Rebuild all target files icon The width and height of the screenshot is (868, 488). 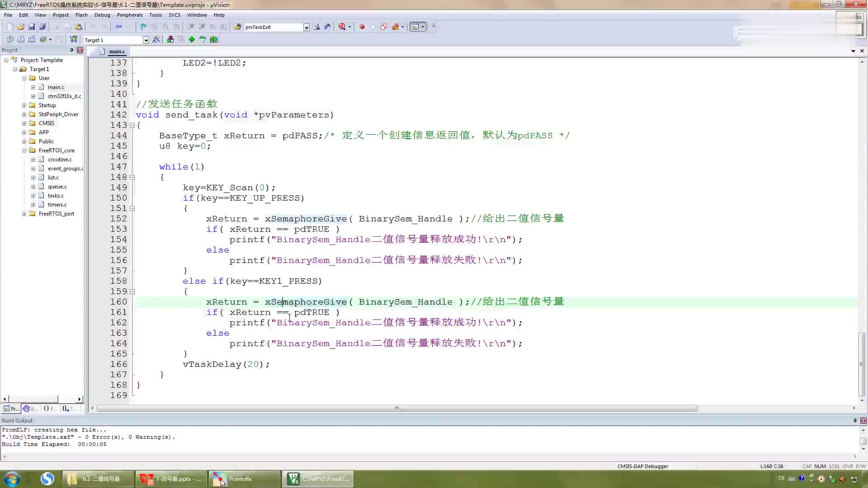[x=32, y=39]
